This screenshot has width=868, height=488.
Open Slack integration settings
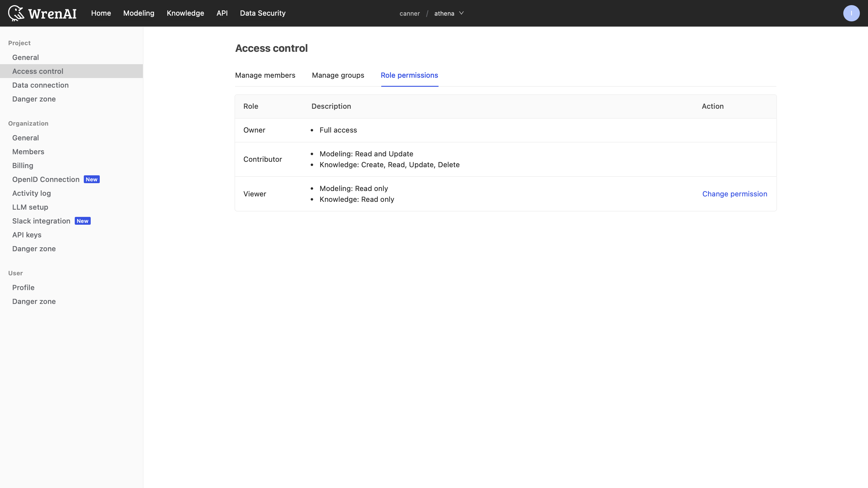coord(41,221)
